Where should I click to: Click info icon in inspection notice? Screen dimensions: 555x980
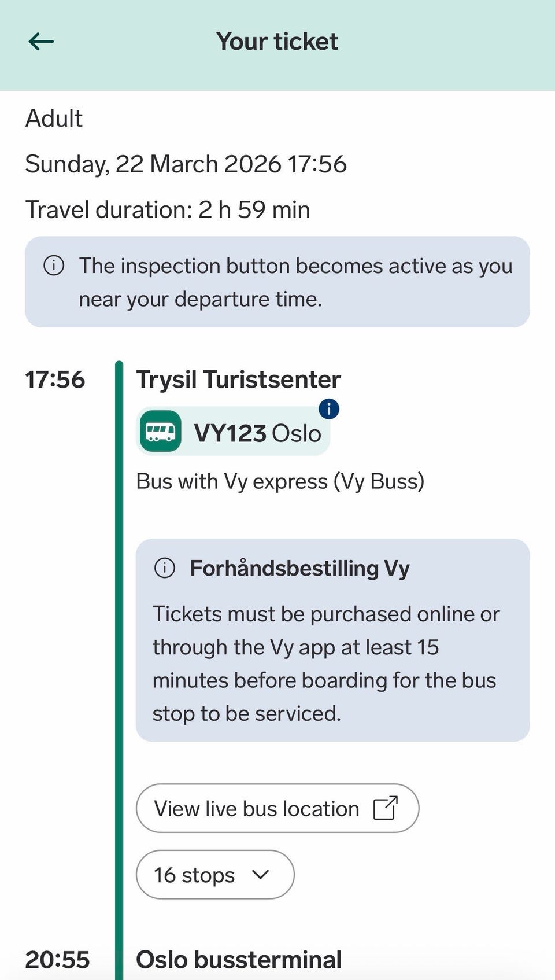click(54, 266)
